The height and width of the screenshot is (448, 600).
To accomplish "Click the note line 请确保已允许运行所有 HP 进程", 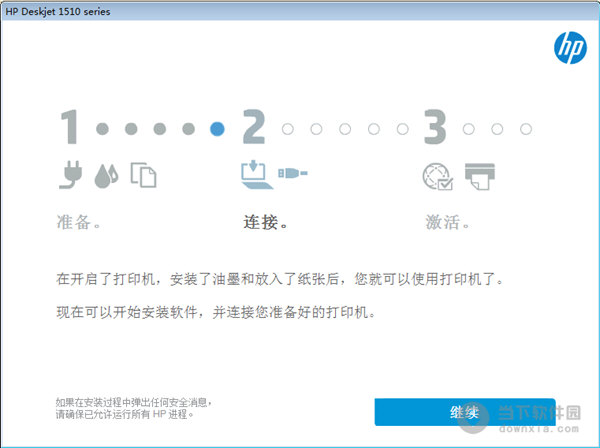I will click(125, 414).
